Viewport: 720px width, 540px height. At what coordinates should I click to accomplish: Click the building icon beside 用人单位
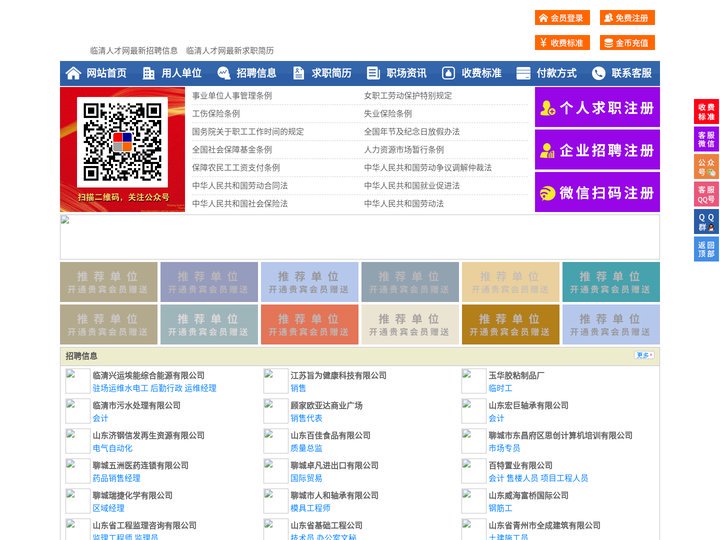point(148,73)
